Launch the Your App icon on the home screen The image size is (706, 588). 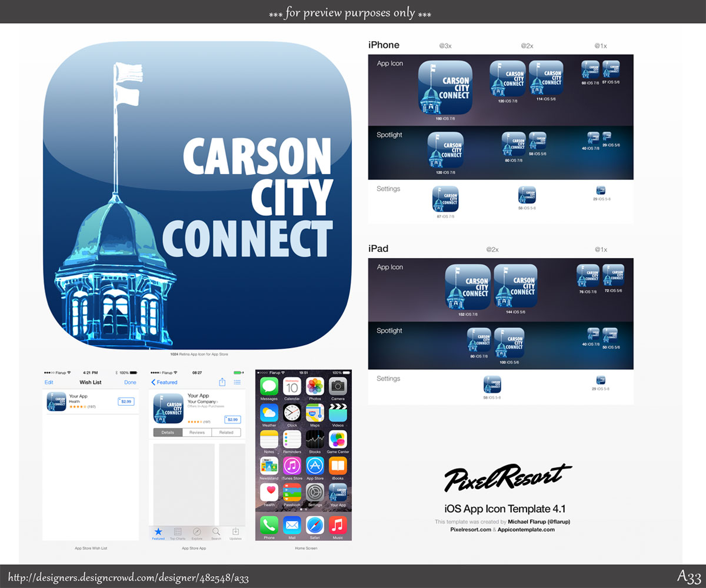[x=338, y=492]
